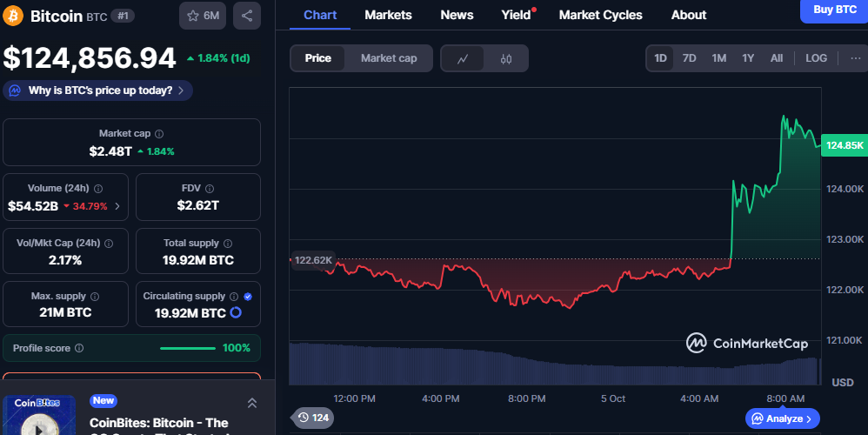Click Market cap info icon

point(158,134)
